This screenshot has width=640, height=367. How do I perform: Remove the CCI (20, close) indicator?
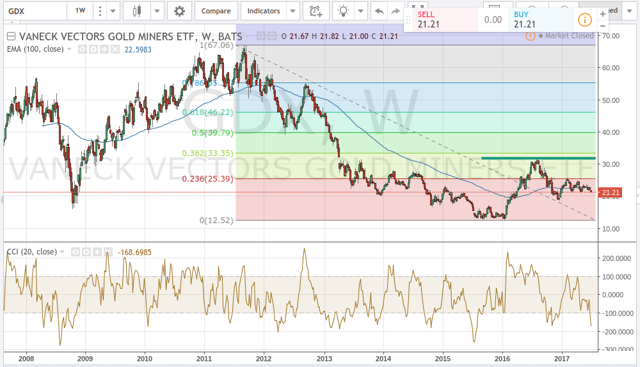coord(108,252)
